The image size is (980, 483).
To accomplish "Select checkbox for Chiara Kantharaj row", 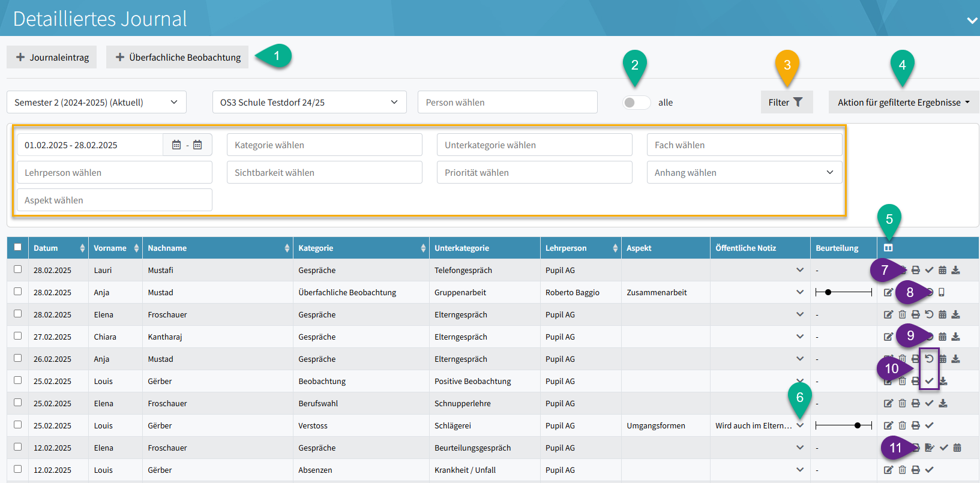I will 18,336.
